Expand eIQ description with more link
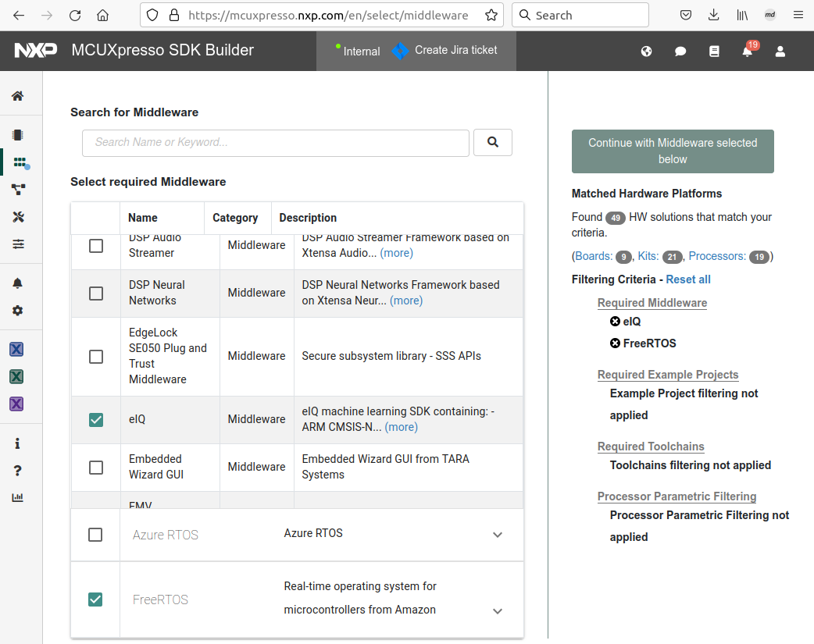814x644 pixels. (402, 427)
